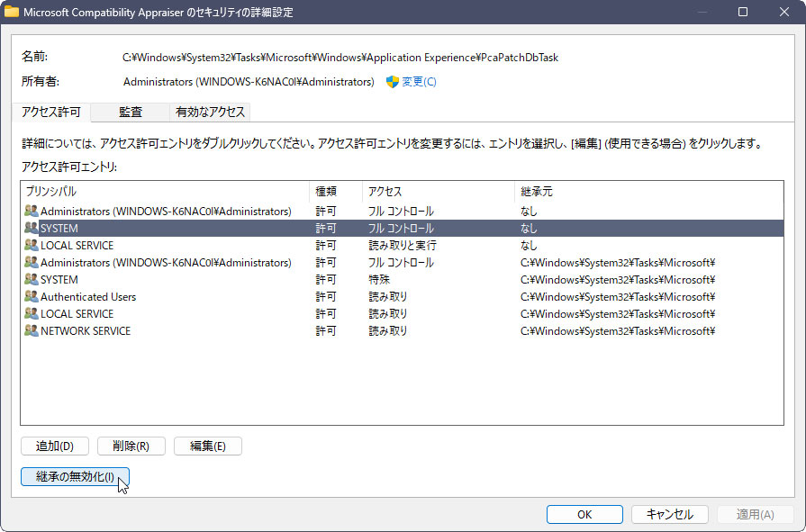Click the キャンセル button
Screen dimensions: 806x532
point(670,514)
